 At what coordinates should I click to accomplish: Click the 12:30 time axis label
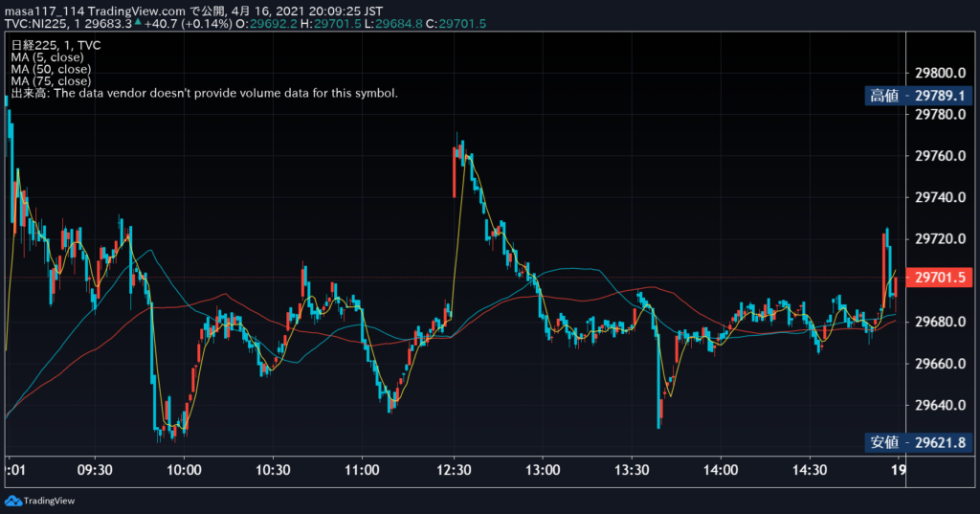point(454,470)
